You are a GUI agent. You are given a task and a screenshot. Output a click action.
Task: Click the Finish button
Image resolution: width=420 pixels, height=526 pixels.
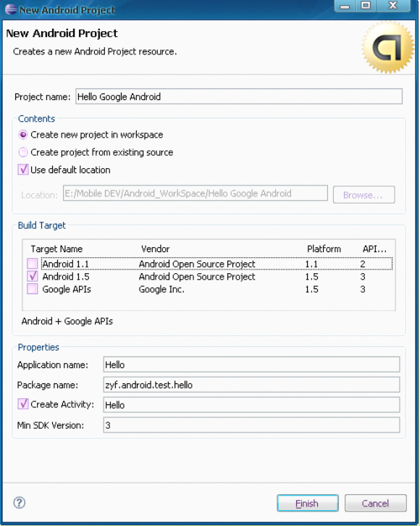point(307,504)
